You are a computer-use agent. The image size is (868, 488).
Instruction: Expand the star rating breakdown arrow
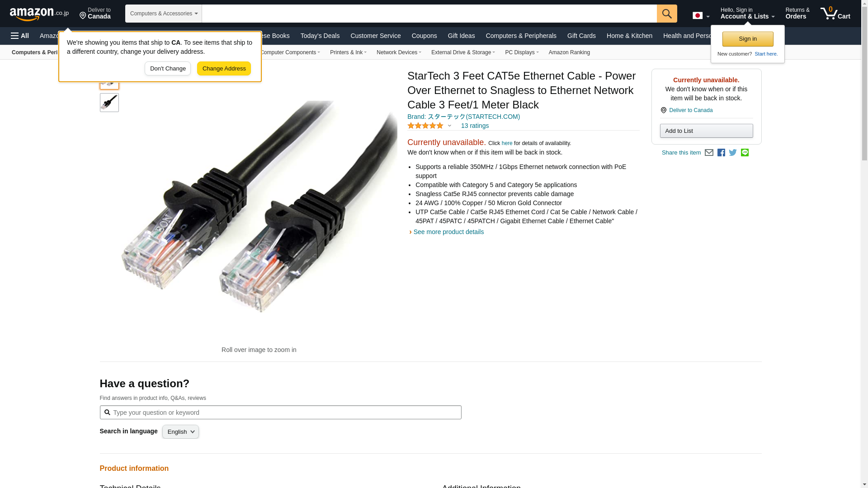pyautogui.click(x=449, y=126)
